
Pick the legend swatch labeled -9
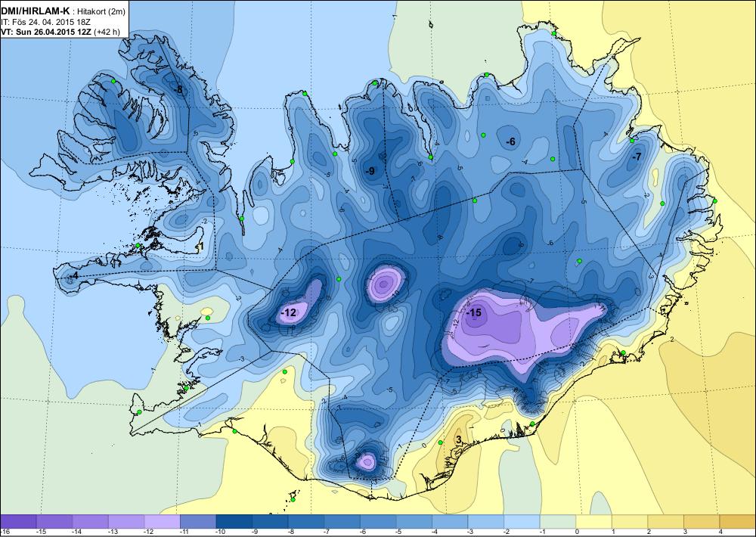[270, 522]
